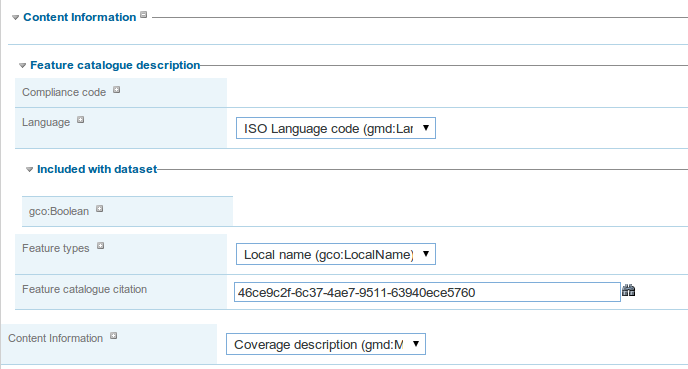Open binoculars search for feature catalogue citation

click(628, 290)
